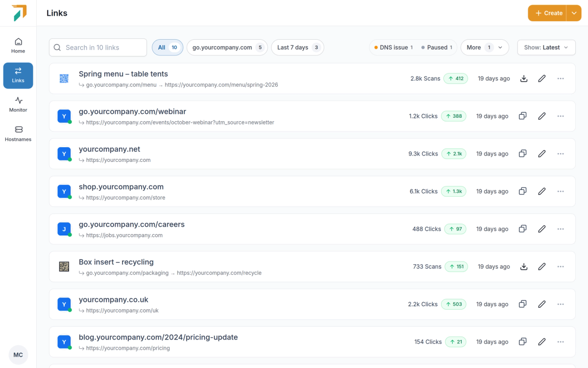Open the shop.yourcompany.com link title

[121, 187]
